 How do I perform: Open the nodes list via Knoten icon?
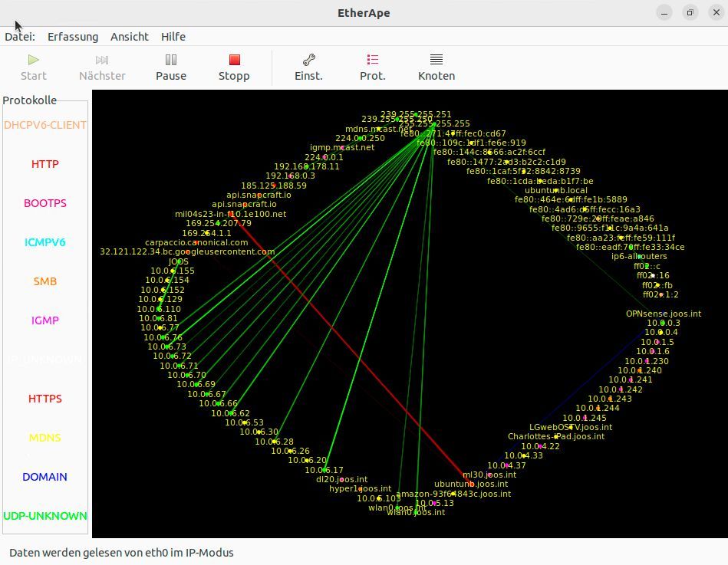tap(436, 59)
